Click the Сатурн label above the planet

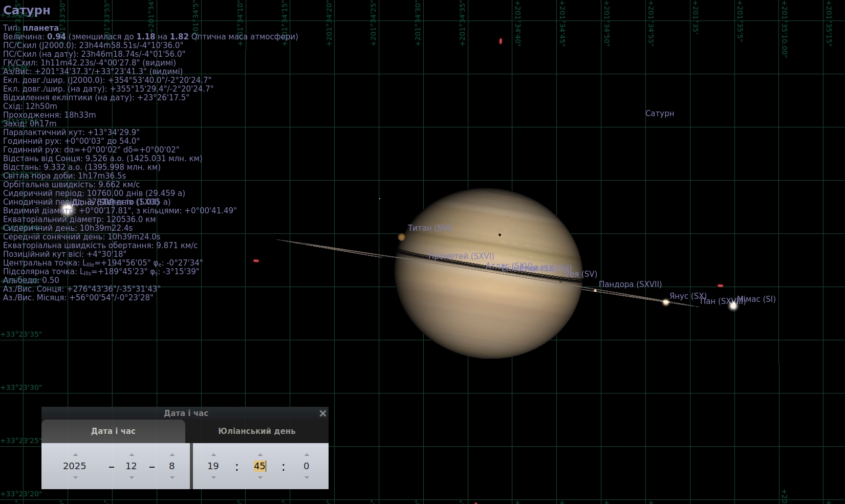coord(660,114)
